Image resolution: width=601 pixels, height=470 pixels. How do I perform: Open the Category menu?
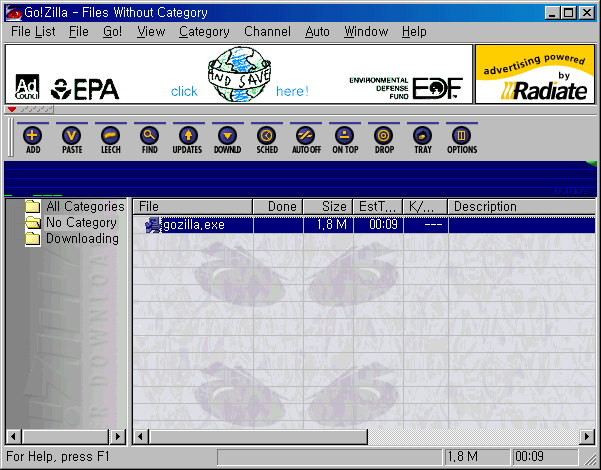204,31
